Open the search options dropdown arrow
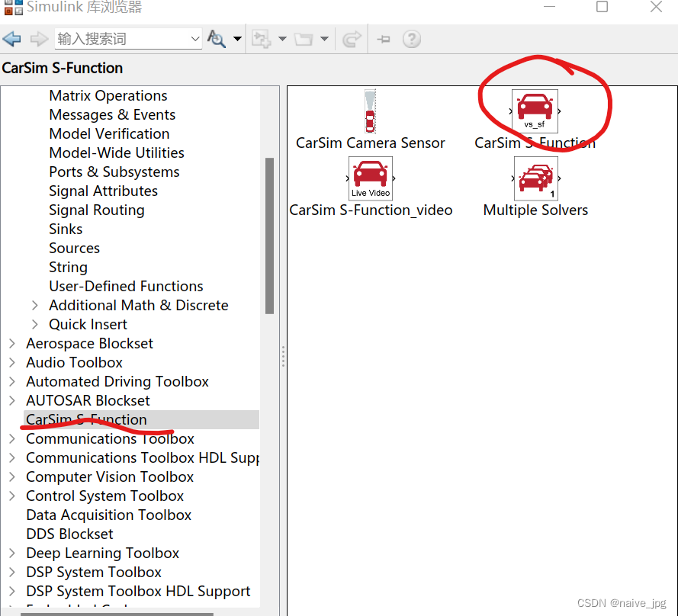Image resolution: width=678 pixels, height=616 pixels. click(237, 39)
